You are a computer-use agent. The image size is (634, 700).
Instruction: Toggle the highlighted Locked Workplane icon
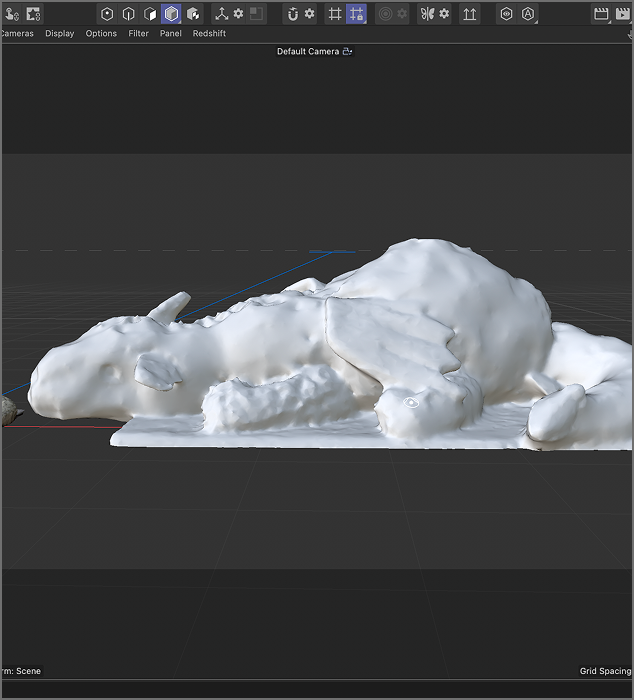tap(356, 14)
